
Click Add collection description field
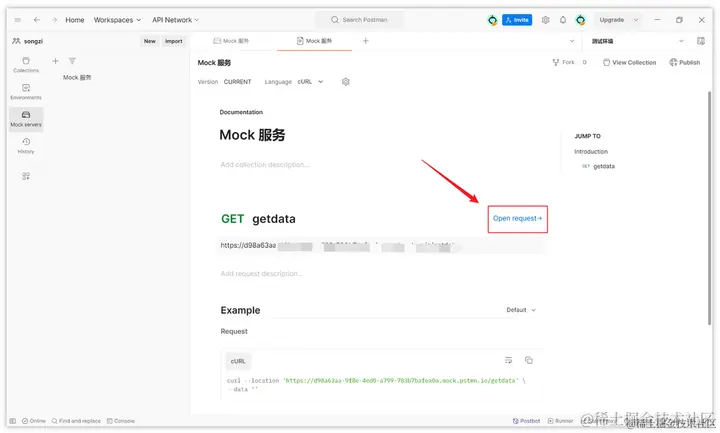(265, 164)
